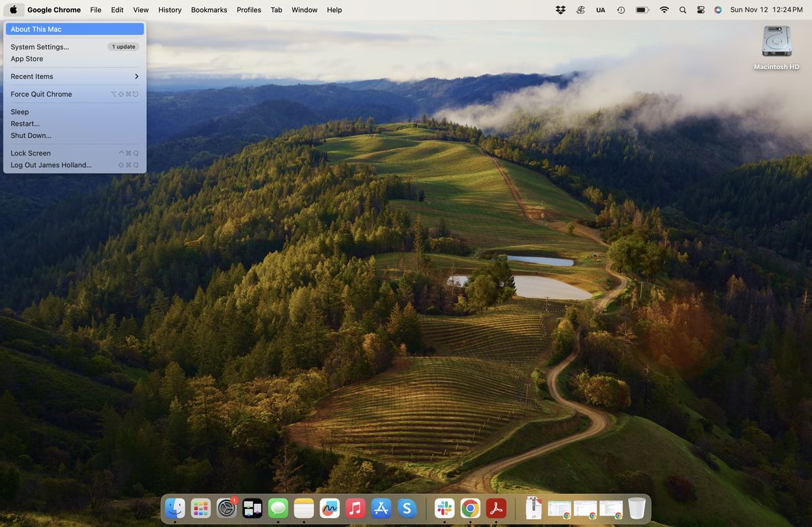Open the Help menu
The image size is (812, 527).
coord(334,10)
